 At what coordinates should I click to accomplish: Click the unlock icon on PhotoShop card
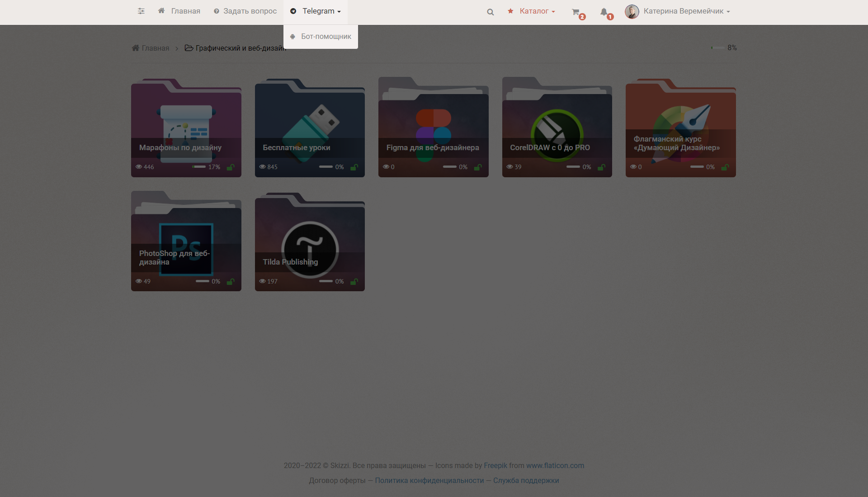[231, 282]
